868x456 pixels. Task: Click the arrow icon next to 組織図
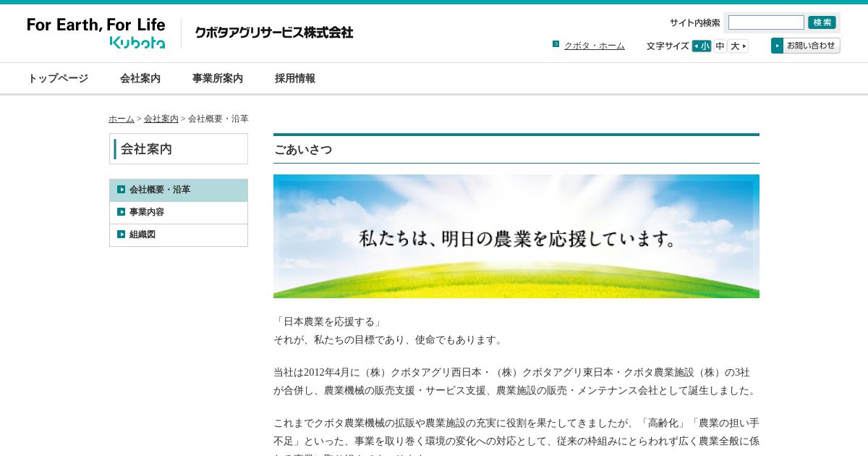[122, 235]
